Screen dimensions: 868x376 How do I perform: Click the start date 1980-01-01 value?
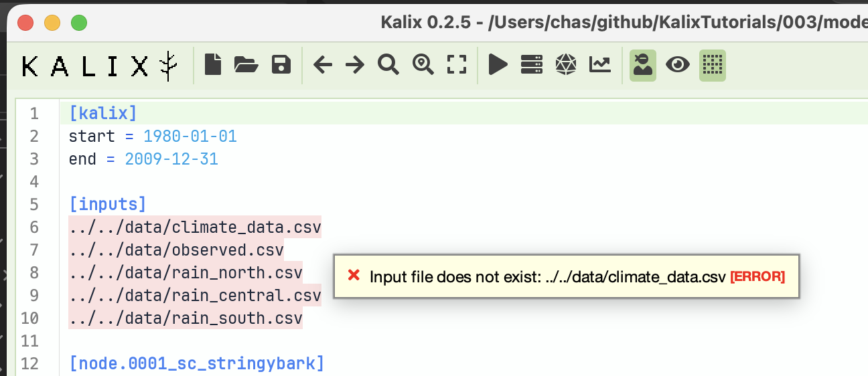(x=190, y=136)
